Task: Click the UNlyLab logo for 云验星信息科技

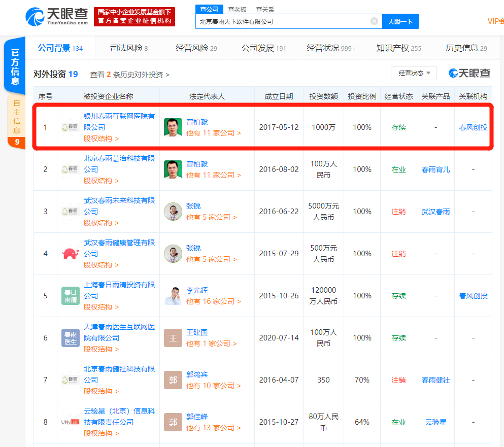Action: coord(70,422)
